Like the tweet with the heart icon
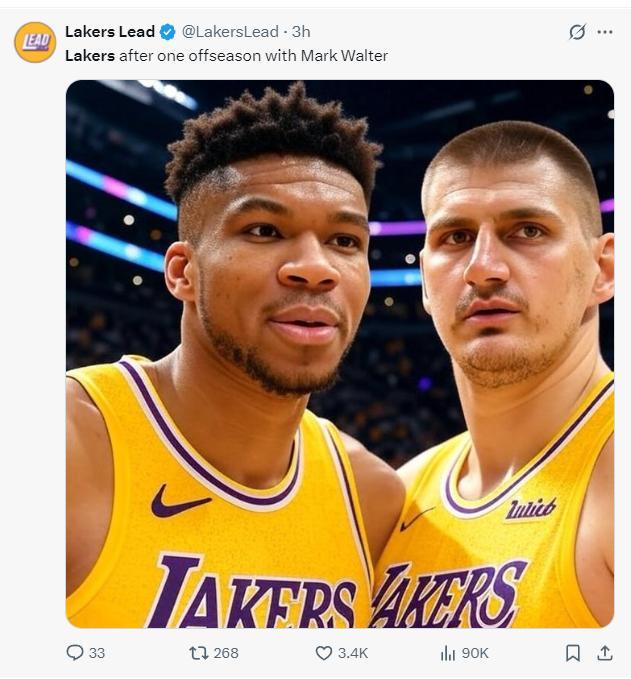 coord(323,653)
